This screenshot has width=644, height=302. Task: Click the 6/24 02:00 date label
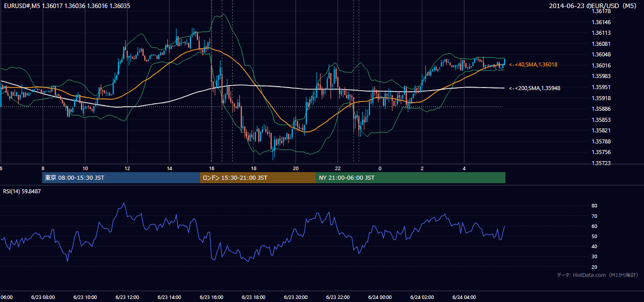point(422,297)
